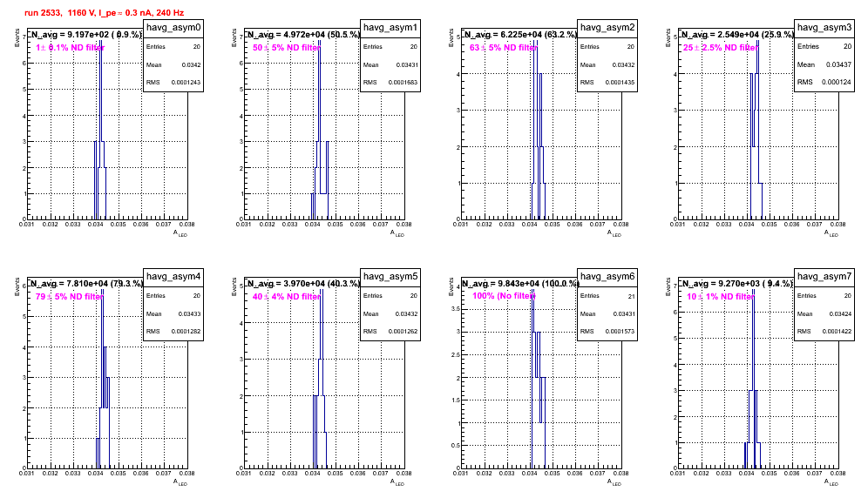The height and width of the screenshot is (498, 868).
Task: Click the N_avg = 9.270e+03 label
Action: pos(737,284)
